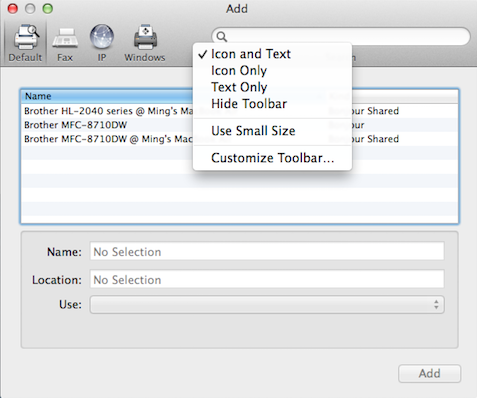Click the Add button
The image size is (477, 398).
pyautogui.click(x=430, y=374)
